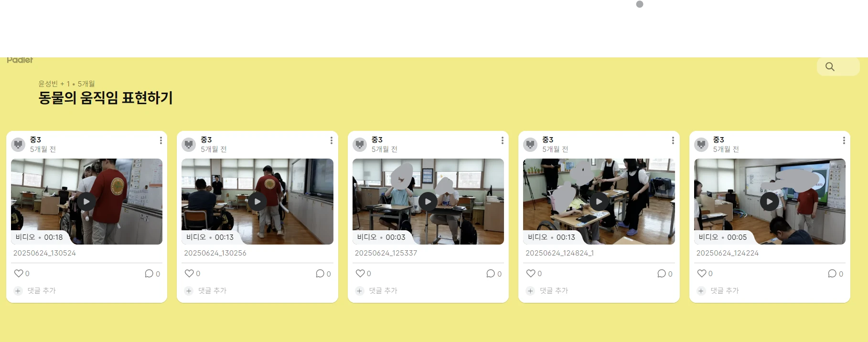
Task: Play the 20250624_130524 video
Action: click(86, 202)
